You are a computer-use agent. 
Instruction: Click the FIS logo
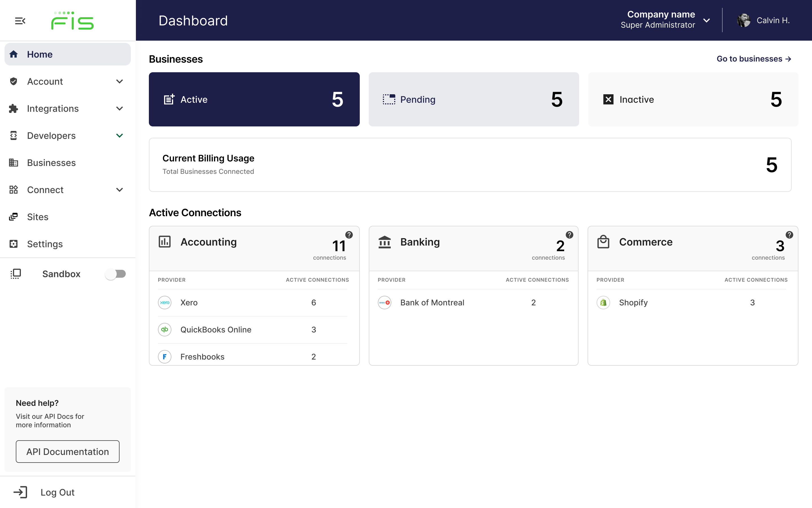pos(72,21)
